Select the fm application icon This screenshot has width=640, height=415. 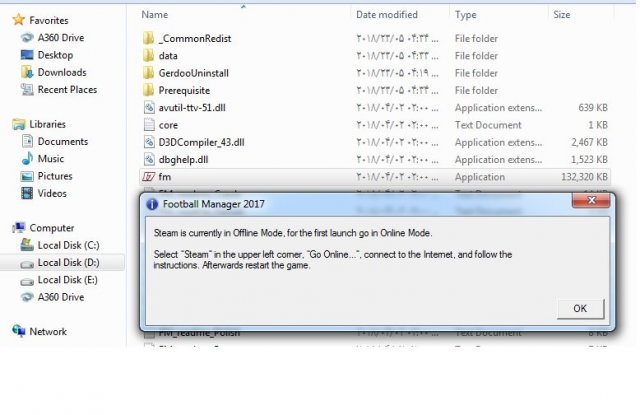[x=149, y=177]
